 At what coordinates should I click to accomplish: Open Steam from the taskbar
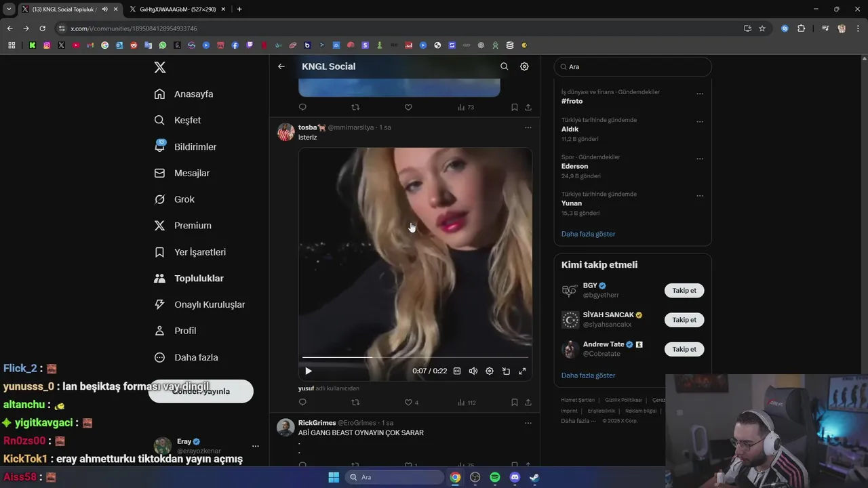(x=534, y=477)
